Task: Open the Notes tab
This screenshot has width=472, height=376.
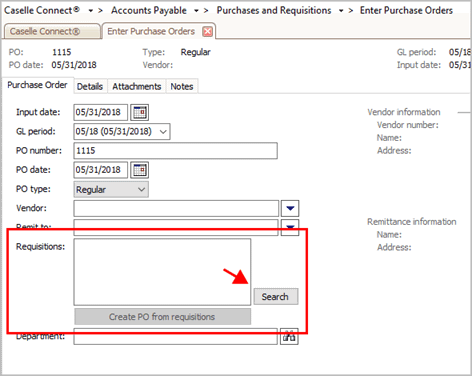Action: coord(182,87)
